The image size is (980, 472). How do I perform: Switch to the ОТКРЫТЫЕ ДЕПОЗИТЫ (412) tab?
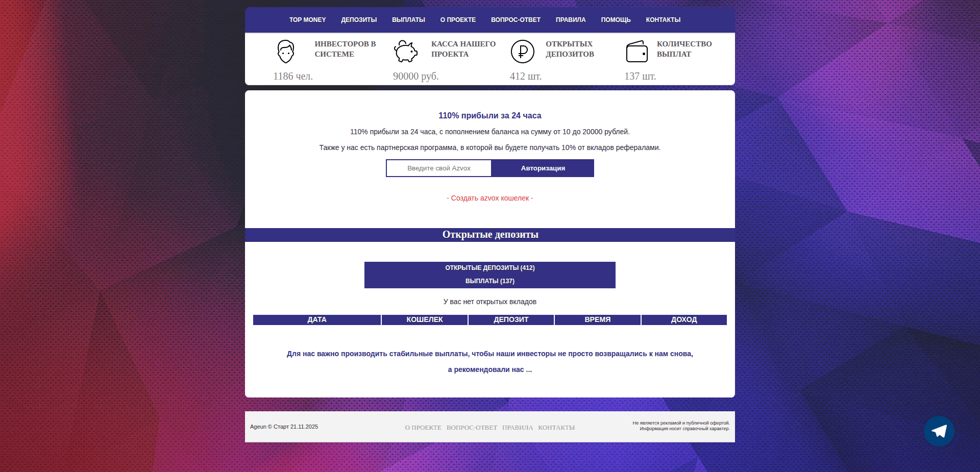489,267
